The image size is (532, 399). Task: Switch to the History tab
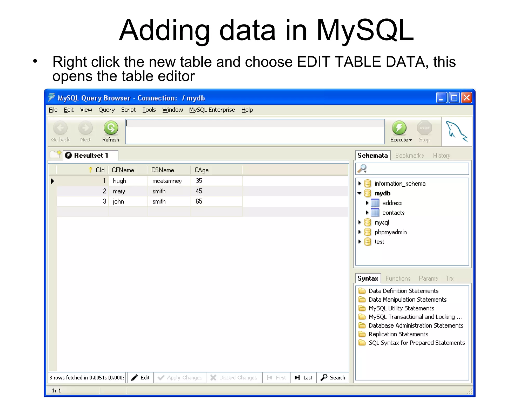pyautogui.click(x=442, y=155)
